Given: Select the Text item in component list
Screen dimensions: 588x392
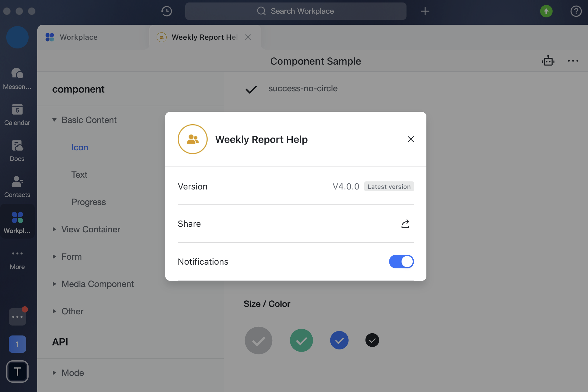Looking at the screenshot, I should click(x=79, y=175).
